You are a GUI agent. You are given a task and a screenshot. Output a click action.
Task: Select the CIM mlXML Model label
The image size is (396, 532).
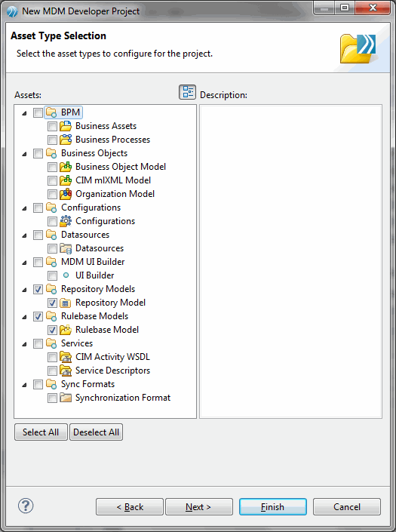pos(113,180)
